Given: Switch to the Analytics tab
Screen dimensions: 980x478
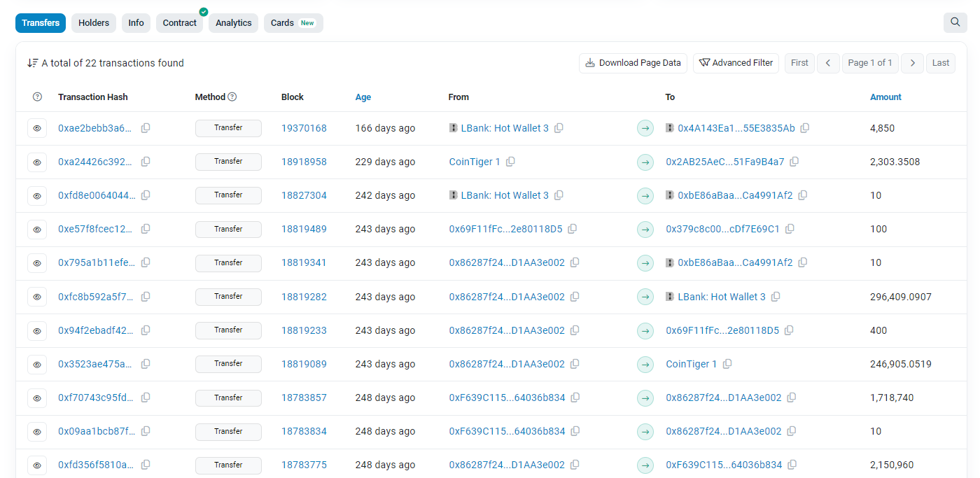Looking at the screenshot, I should (x=233, y=23).
